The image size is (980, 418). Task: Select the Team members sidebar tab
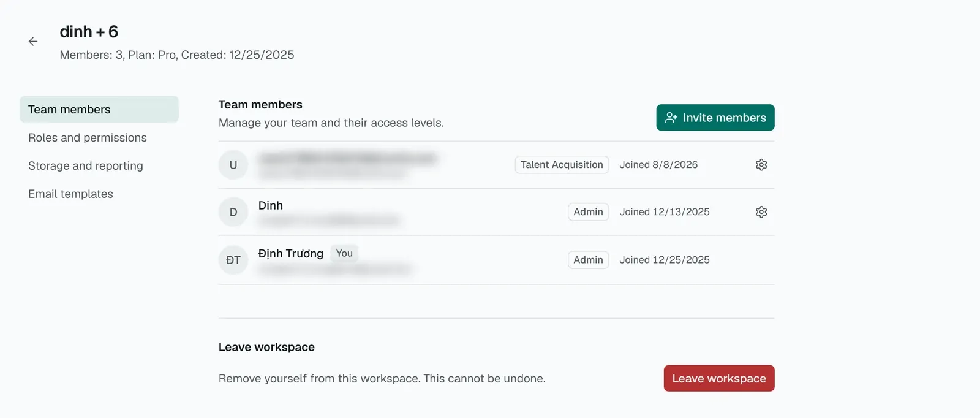pos(99,110)
